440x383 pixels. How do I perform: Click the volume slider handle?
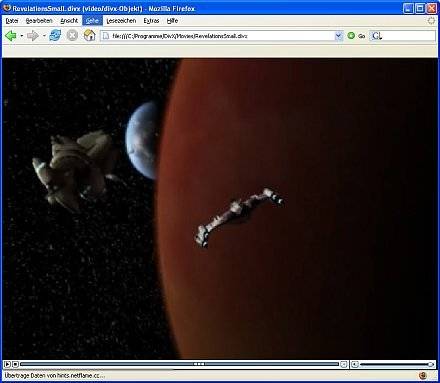(430, 364)
